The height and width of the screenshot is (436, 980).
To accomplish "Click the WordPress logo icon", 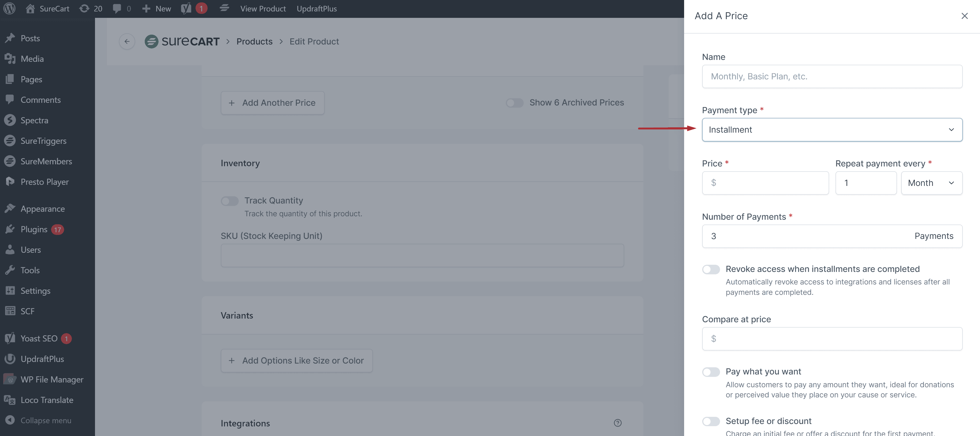I will point(9,8).
